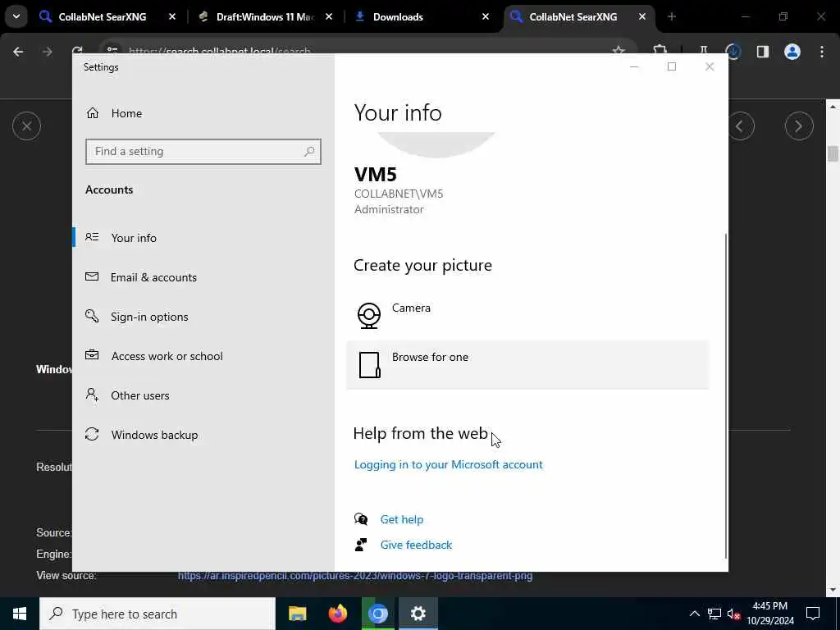Go to previous image in browser preview
The width and height of the screenshot is (840, 630).
[x=741, y=126]
